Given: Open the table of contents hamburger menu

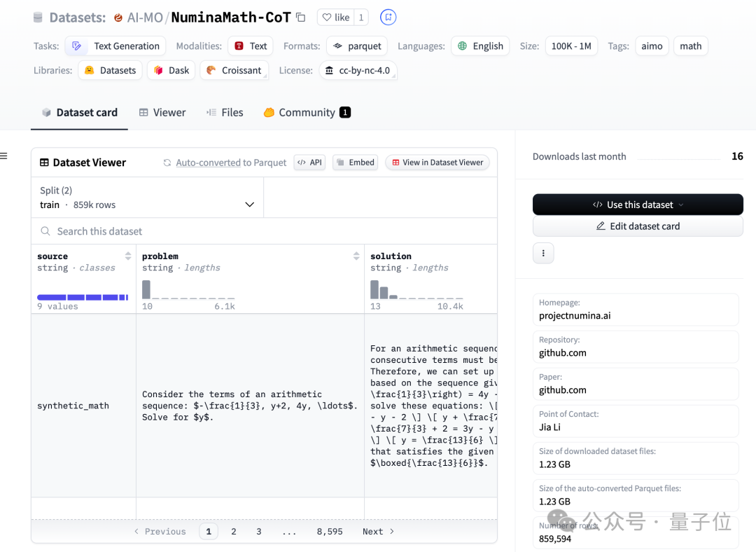Looking at the screenshot, I should (4, 156).
